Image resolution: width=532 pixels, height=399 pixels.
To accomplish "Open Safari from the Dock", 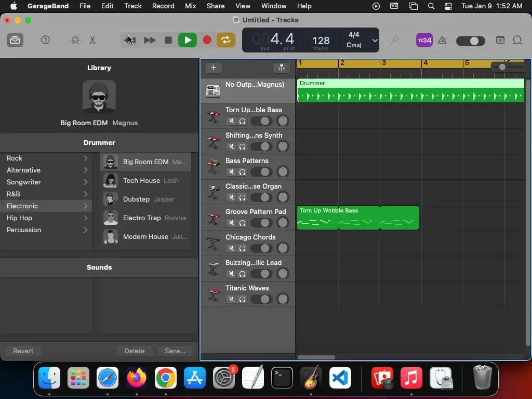I will coord(107,378).
